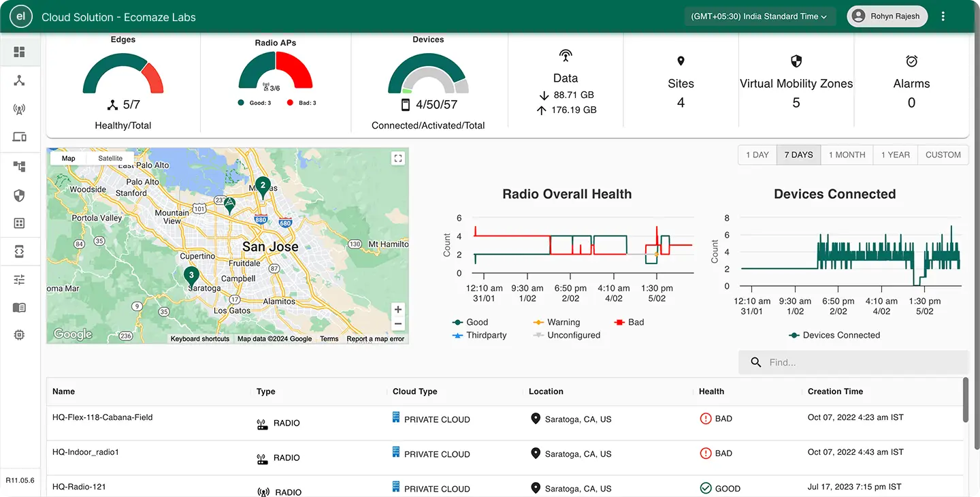Open the hierarchy tree icon in sidebar
This screenshot has height=497, width=980.
(19, 167)
